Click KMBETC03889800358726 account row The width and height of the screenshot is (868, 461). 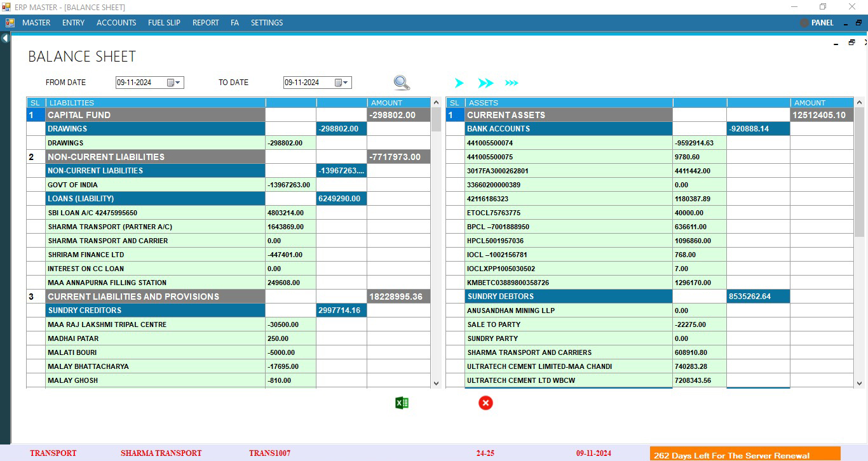pyautogui.click(x=649, y=283)
